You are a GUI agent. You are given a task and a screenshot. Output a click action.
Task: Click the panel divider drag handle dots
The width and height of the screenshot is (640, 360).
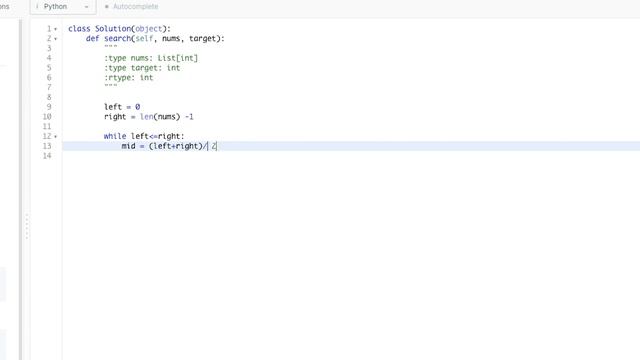[27, 226]
